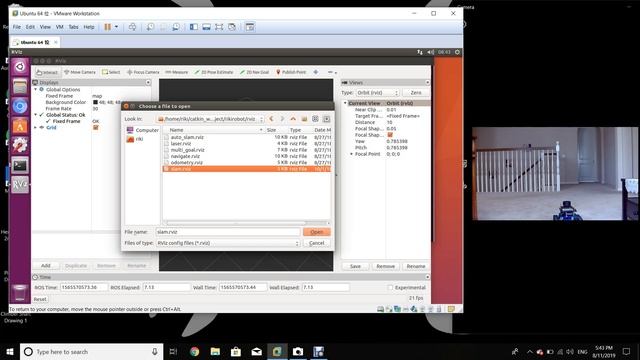Create new folder in file dialog

[304, 119]
